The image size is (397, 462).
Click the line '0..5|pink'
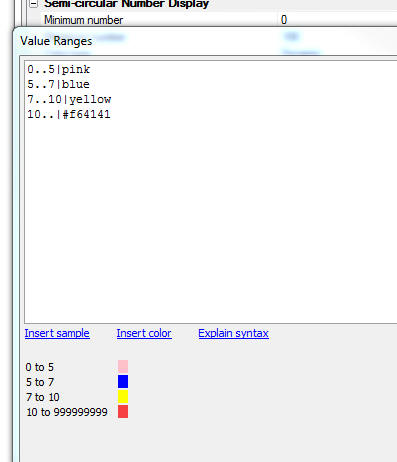[59, 69]
